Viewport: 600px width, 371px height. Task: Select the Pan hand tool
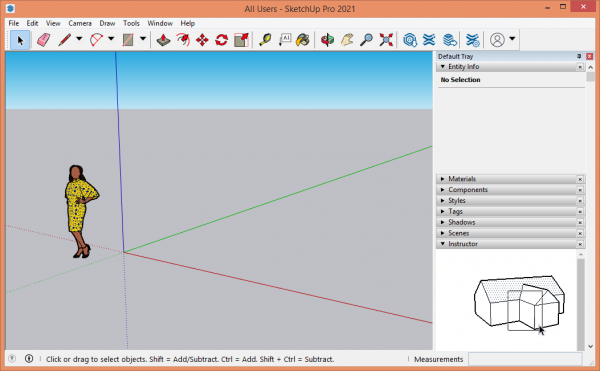tap(347, 40)
